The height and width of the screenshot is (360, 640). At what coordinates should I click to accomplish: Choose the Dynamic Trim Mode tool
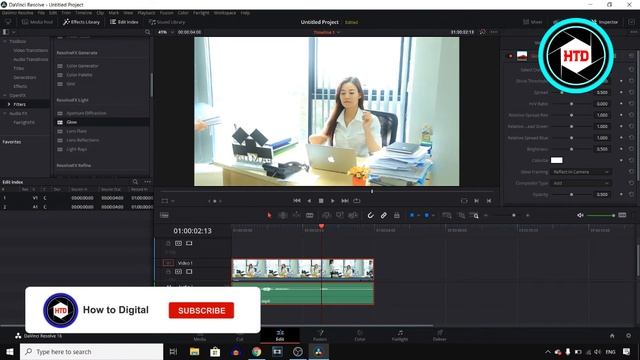(x=296, y=215)
